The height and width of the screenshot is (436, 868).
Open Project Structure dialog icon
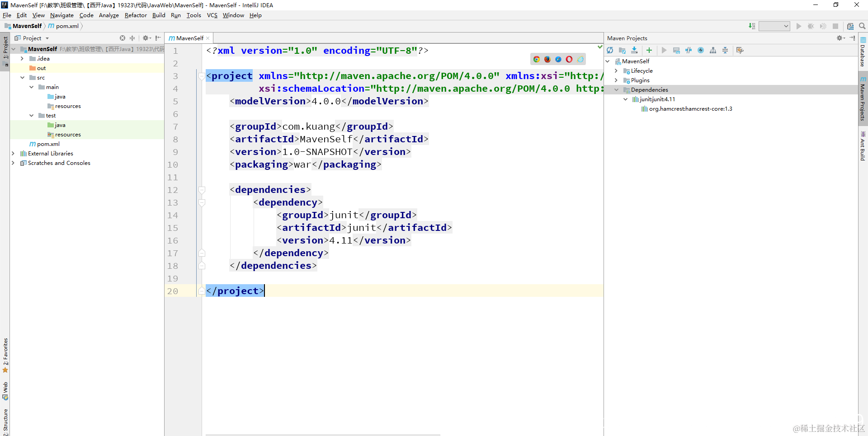(850, 26)
